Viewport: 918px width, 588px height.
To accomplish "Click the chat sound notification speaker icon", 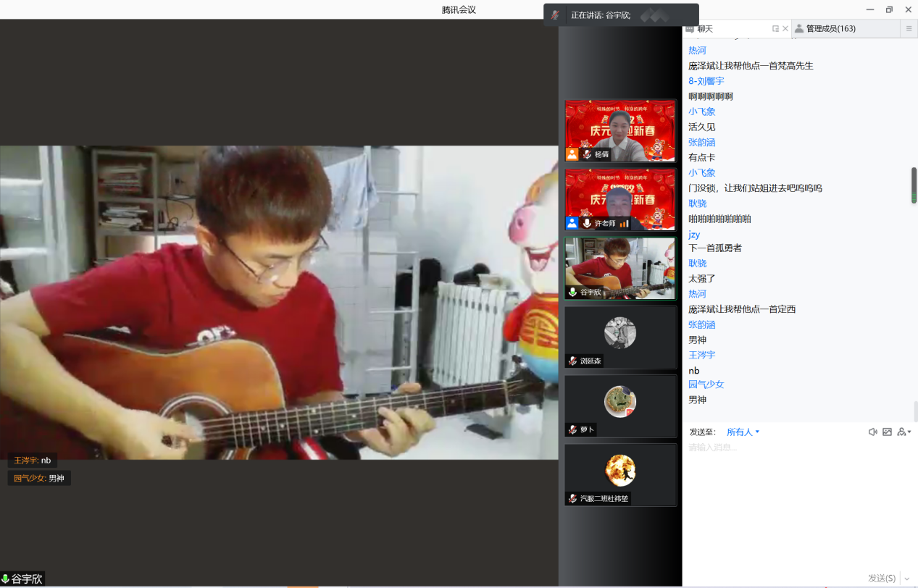I will [x=873, y=432].
